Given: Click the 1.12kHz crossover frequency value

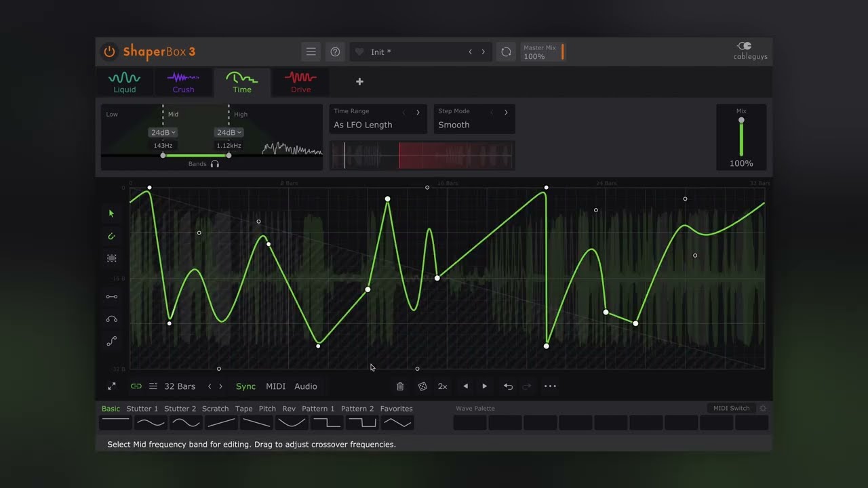Looking at the screenshot, I should pyautogui.click(x=229, y=146).
